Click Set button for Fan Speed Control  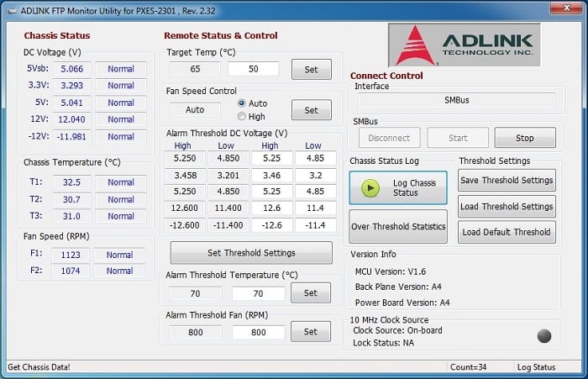coord(312,110)
